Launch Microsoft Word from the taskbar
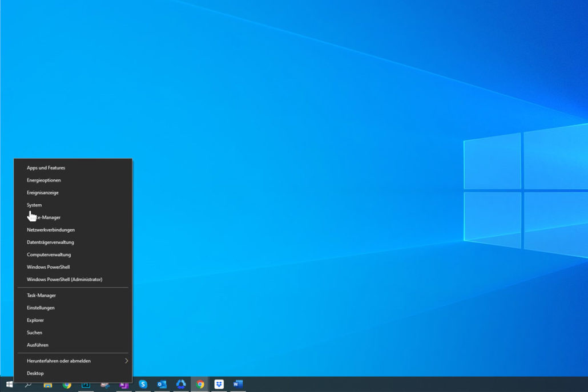Screen dimensions: 588x392 tap(237, 385)
